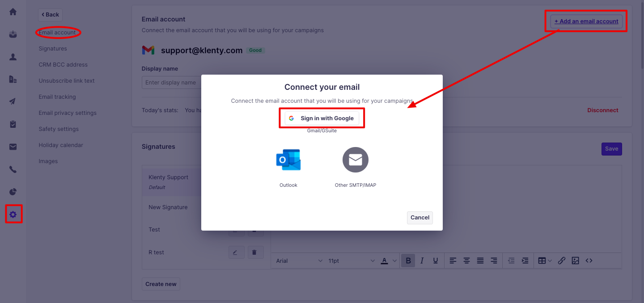Increase indent in signature editor

[525, 261]
